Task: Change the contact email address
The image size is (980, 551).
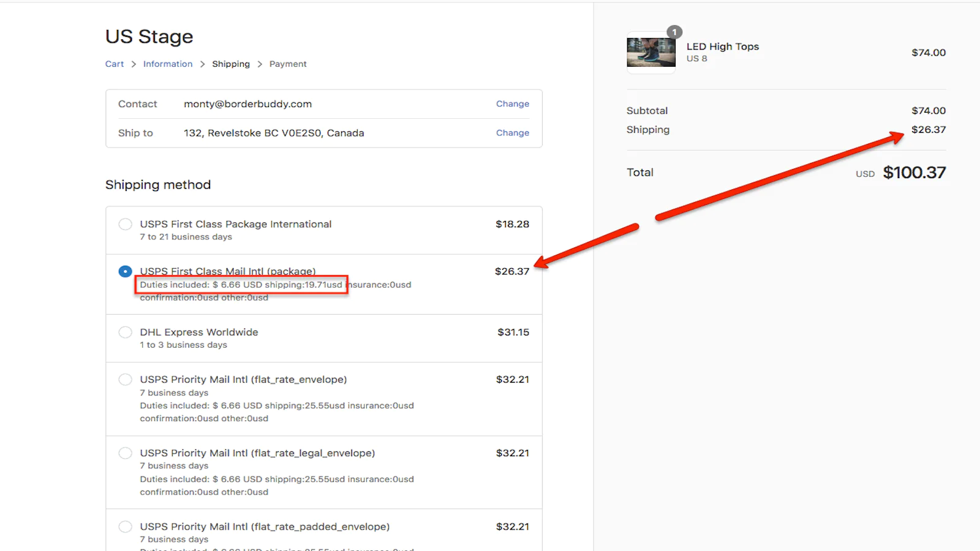Action: point(512,104)
